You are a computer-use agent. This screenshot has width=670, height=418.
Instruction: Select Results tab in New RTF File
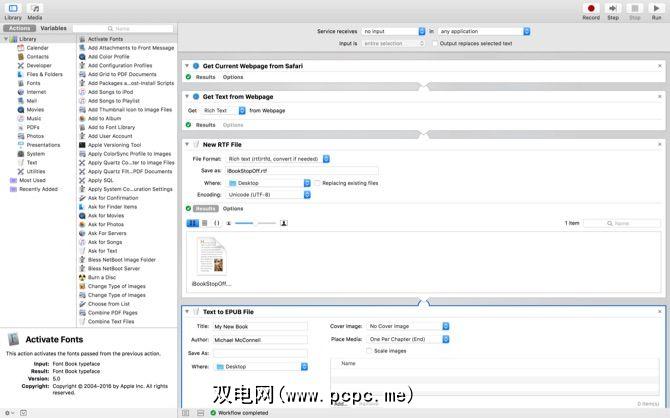[206, 209]
